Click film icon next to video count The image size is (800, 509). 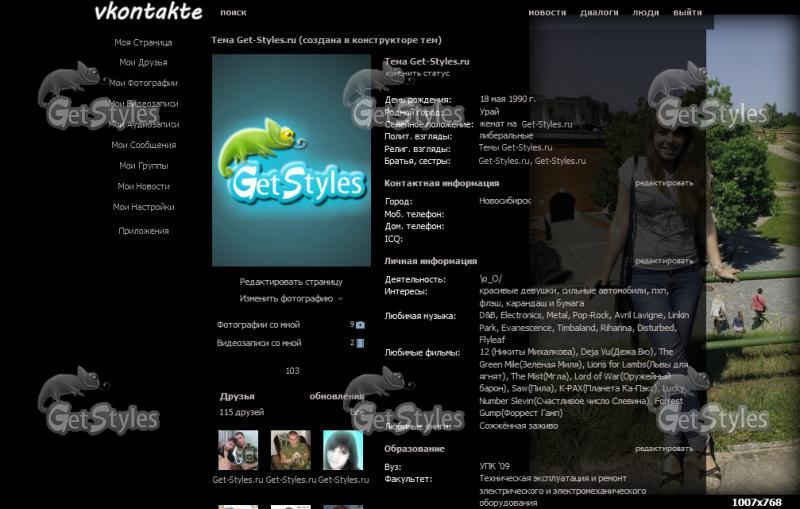[x=360, y=343]
